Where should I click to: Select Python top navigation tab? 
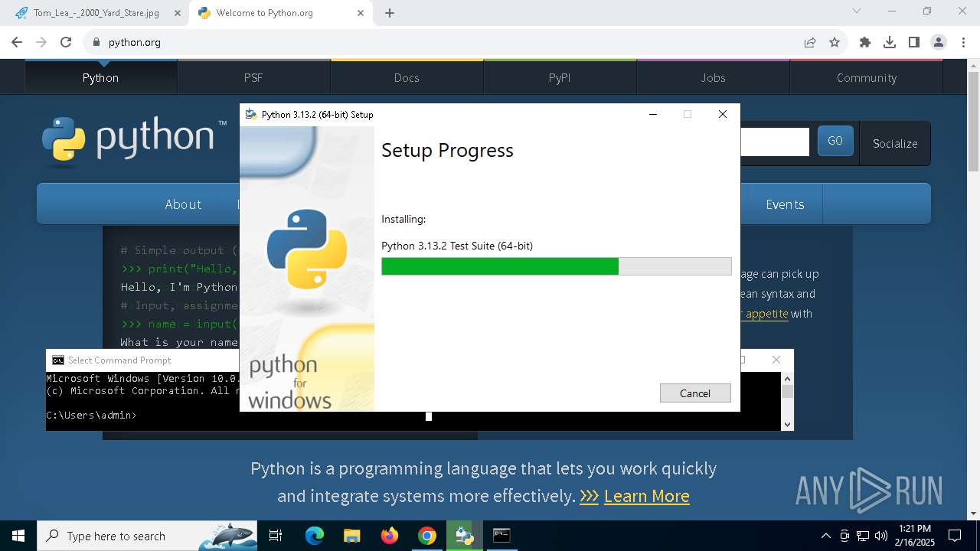[x=100, y=77]
